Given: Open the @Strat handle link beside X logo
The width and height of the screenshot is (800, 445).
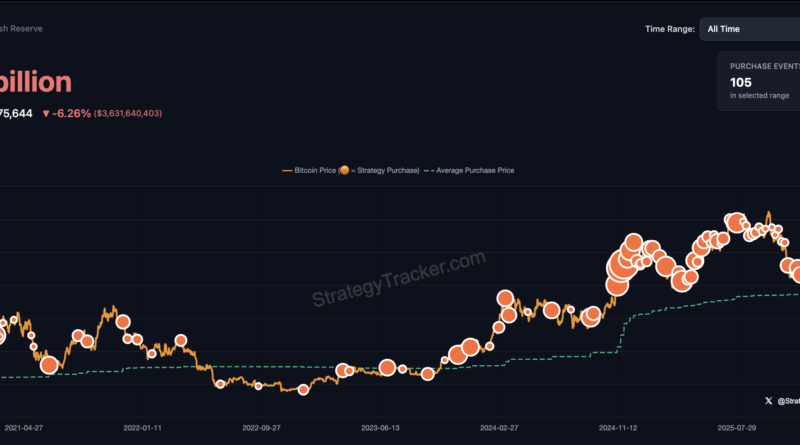Looking at the screenshot, I should [788, 401].
